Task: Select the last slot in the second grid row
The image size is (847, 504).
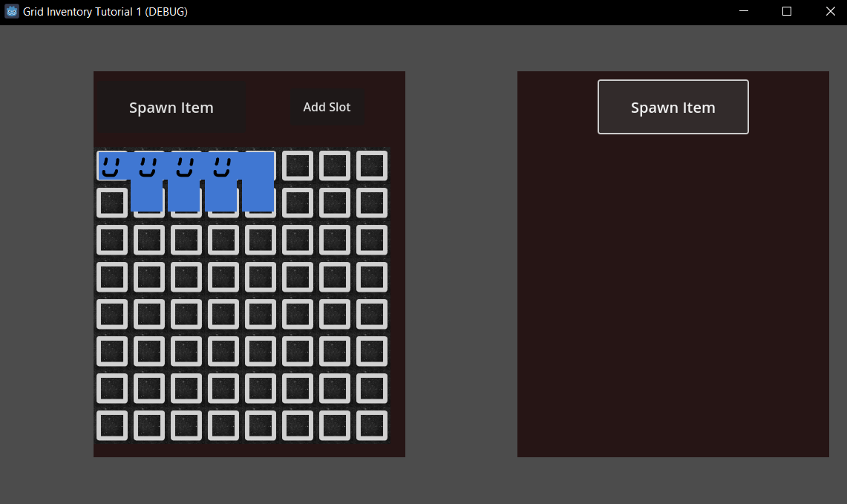Action: point(372,203)
